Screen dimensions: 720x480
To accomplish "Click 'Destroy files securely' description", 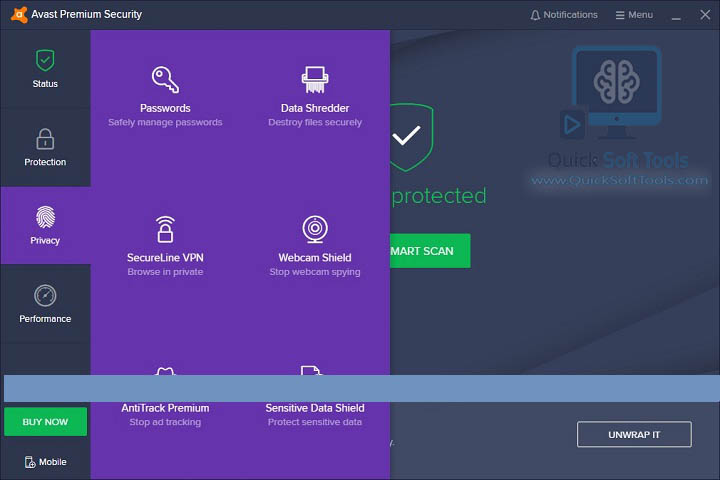I will click(x=315, y=123).
